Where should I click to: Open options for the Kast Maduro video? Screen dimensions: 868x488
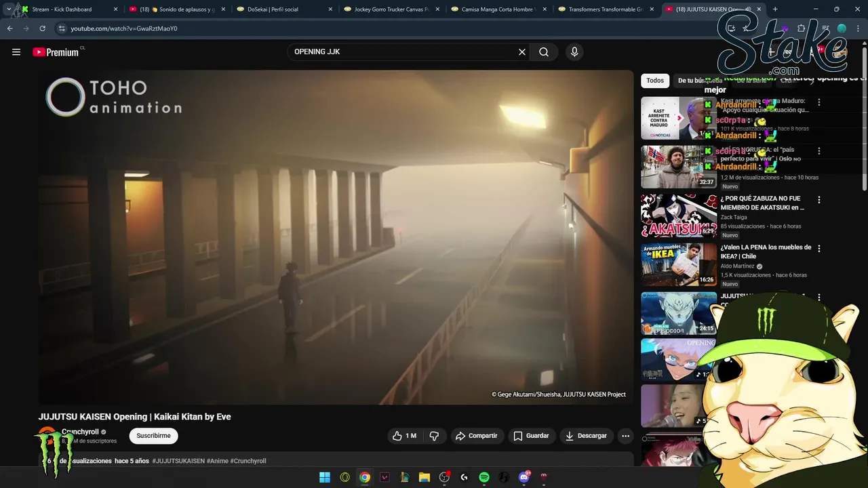(819, 102)
